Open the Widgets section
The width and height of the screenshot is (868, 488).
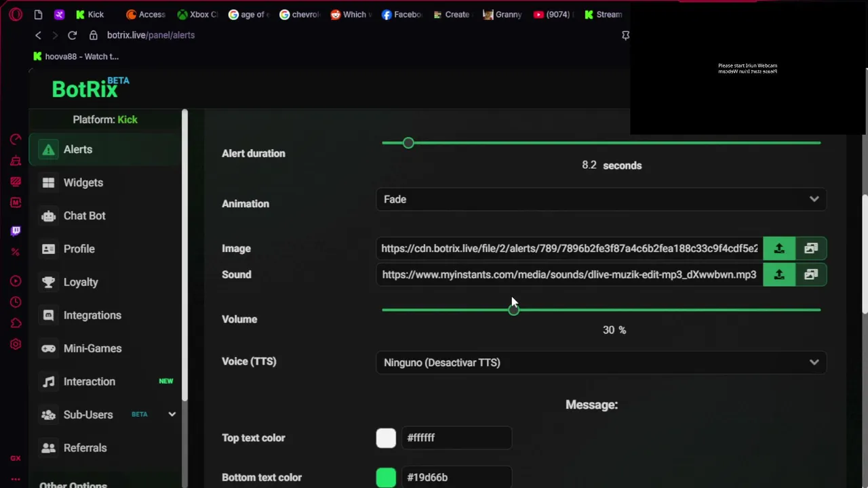click(105, 182)
